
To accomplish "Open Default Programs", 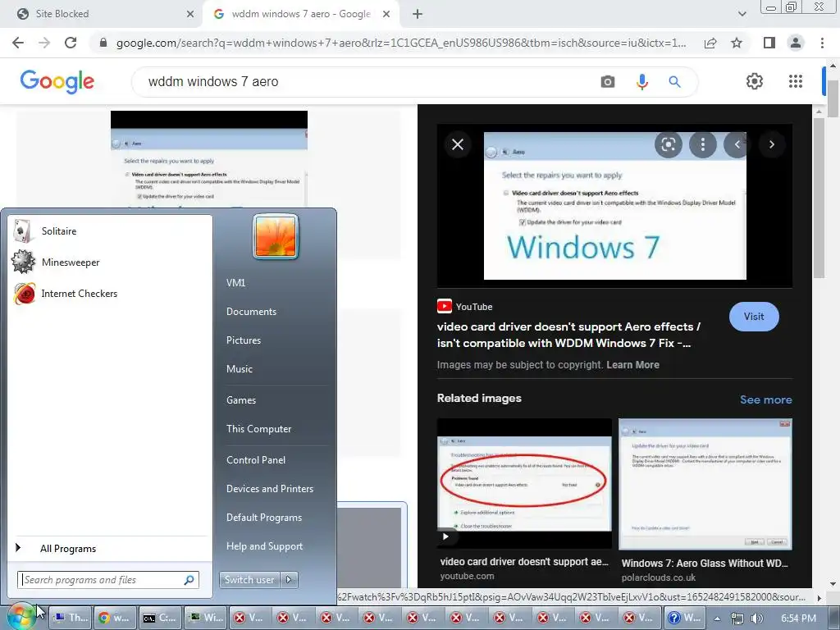I will [x=264, y=518].
